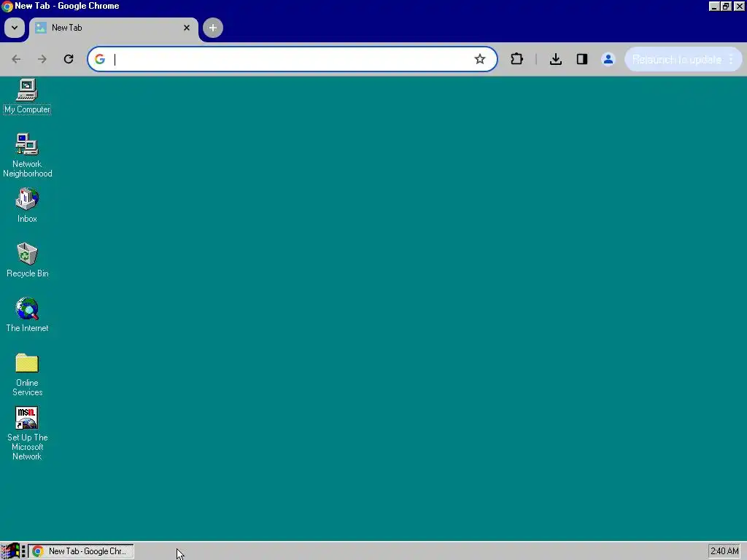Screen dimensions: 747x560
Task: Select Set Up The Microsoft Network shortcut
Action: (x=27, y=433)
